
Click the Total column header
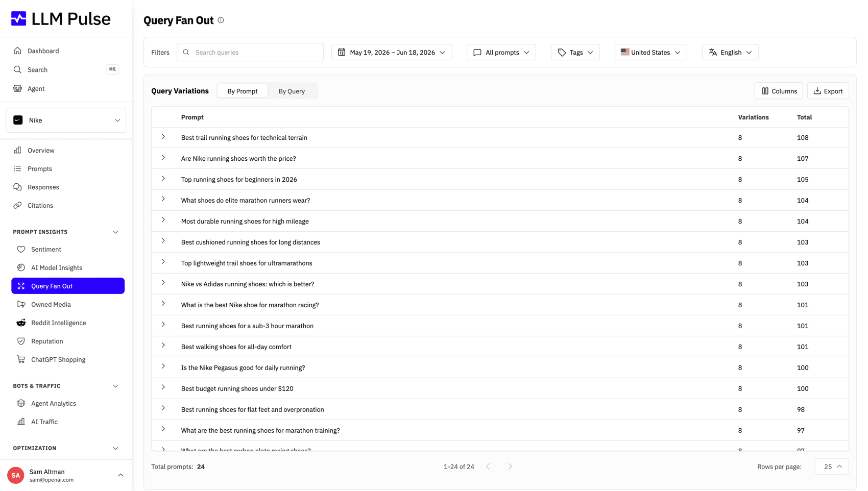[804, 117]
